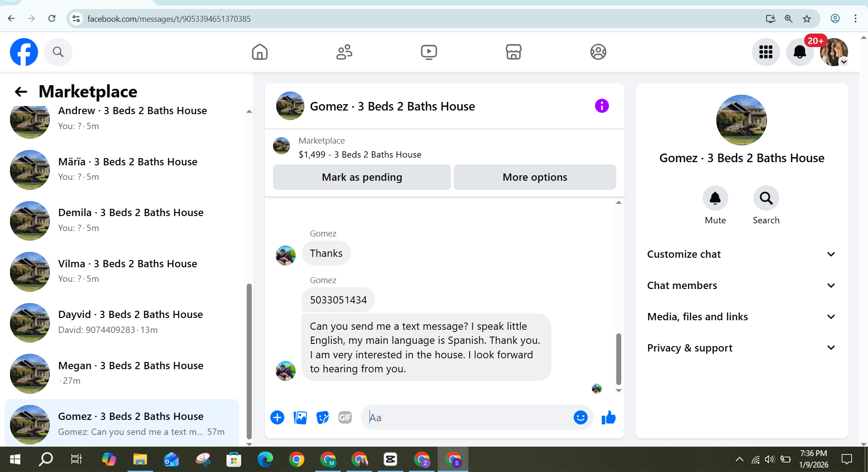Open Marketplace storefront icon in top navigation
This screenshot has width=868, height=472.
[513, 52]
